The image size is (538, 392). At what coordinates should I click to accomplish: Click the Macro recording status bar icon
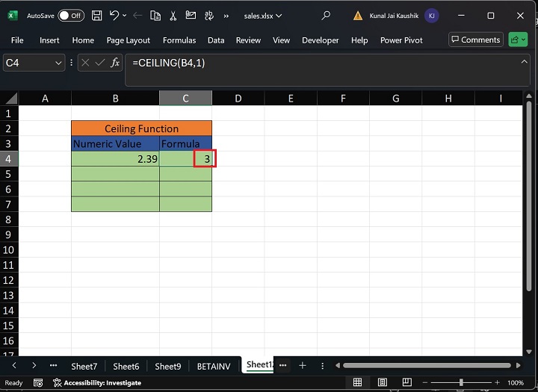[38, 382]
